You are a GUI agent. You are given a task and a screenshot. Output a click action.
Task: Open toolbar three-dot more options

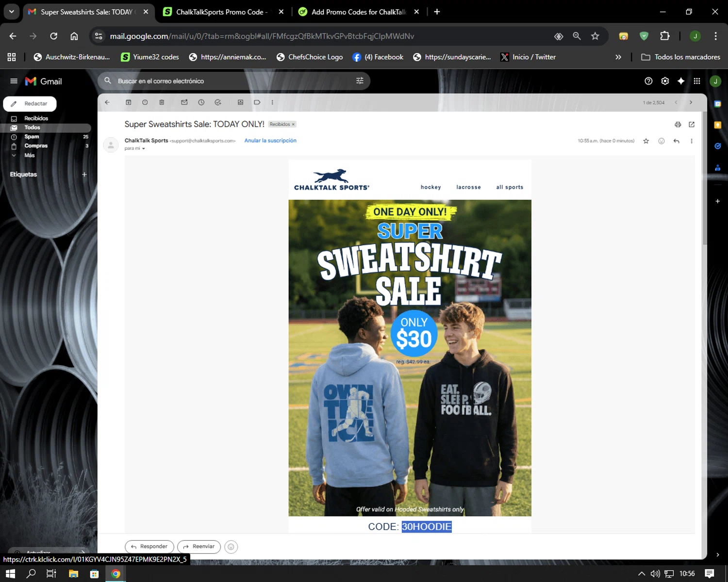(x=272, y=102)
